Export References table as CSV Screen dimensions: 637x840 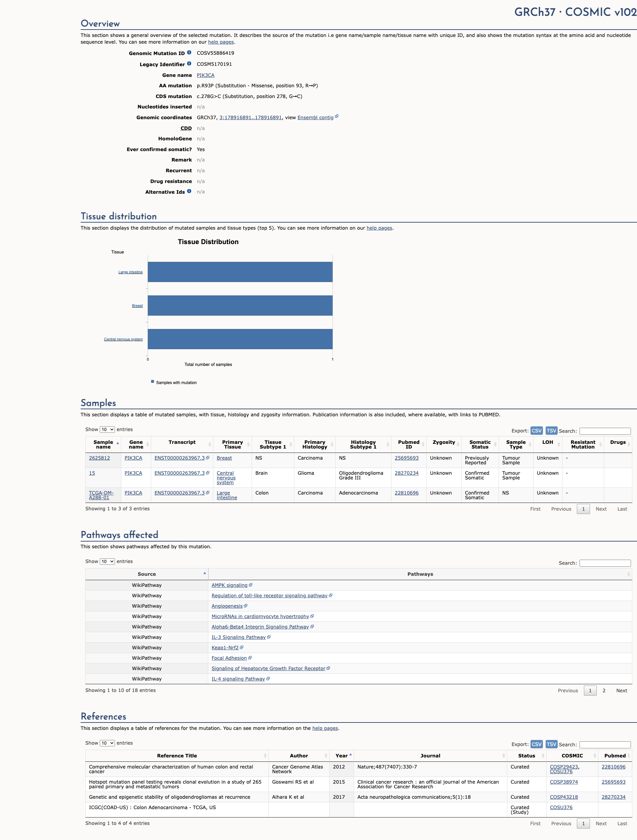coord(536,744)
